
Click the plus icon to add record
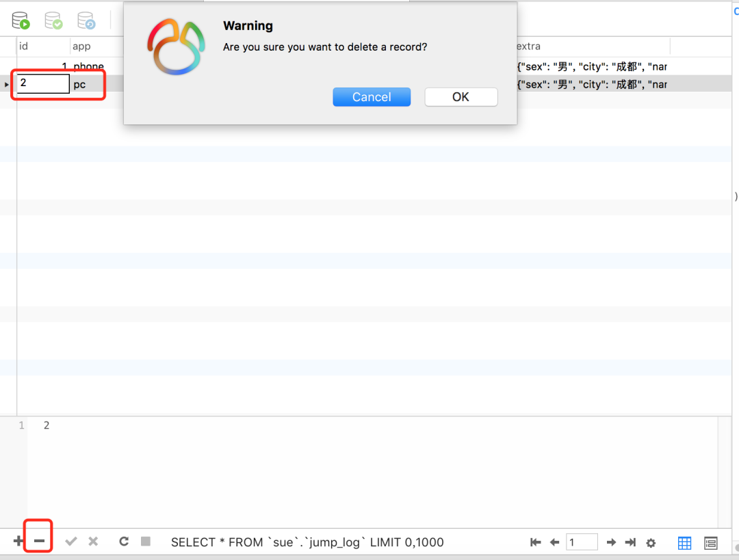tap(18, 542)
